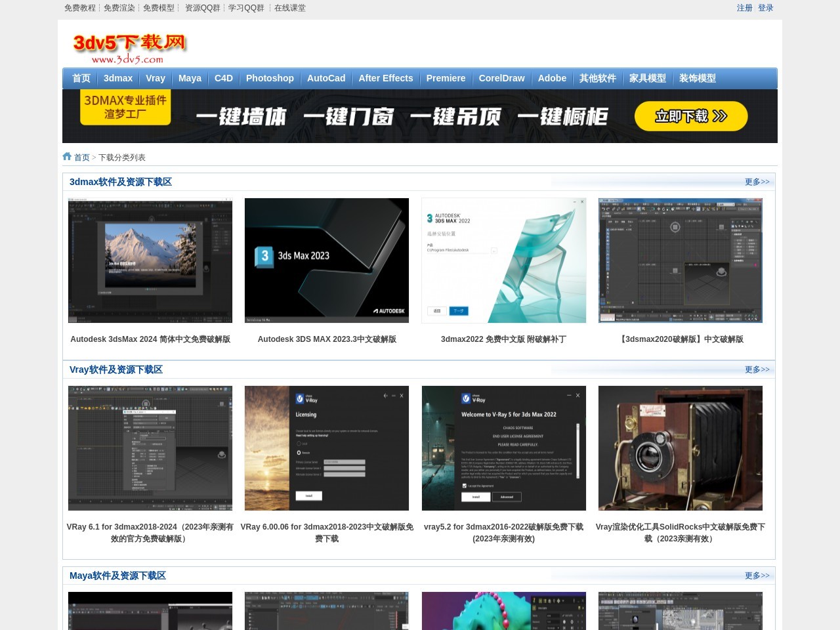Click the 3dv5 site logo

(129, 49)
